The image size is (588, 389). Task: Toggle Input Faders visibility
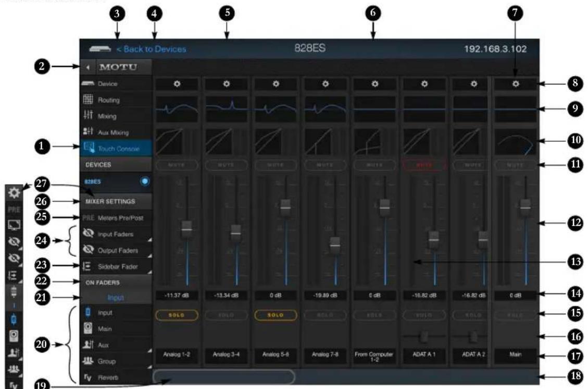point(116,234)
